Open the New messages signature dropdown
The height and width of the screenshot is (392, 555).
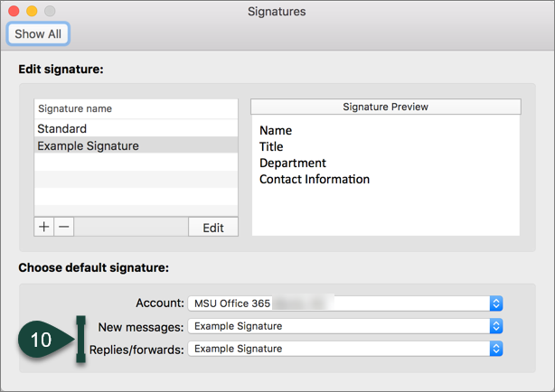(344, 326)
